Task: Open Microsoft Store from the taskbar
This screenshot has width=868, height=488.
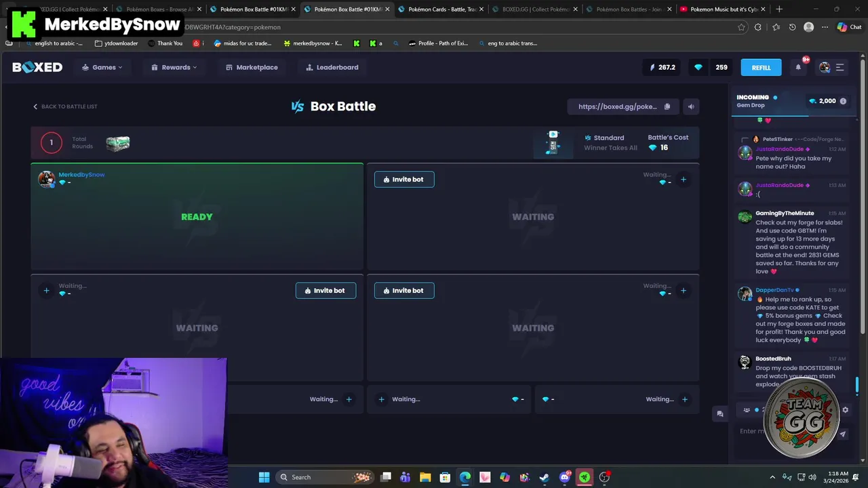Action: point(445,477)
